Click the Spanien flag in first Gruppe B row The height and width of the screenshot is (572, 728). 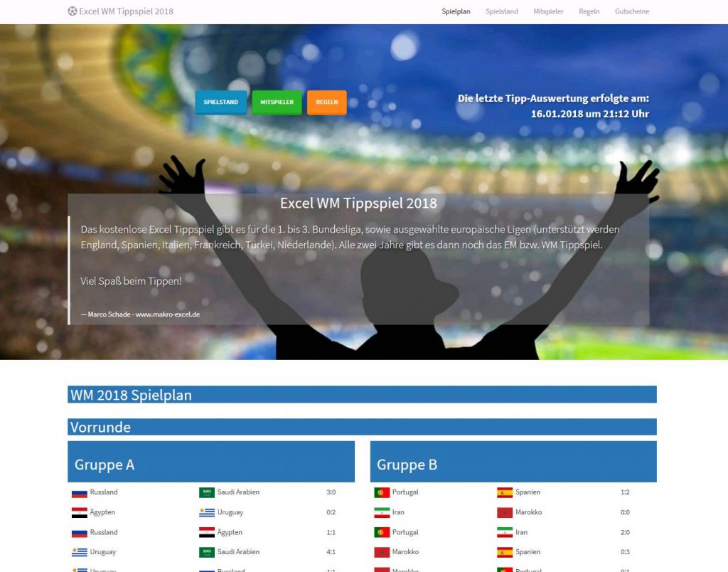pyautogui.click(x=505, y=492)
